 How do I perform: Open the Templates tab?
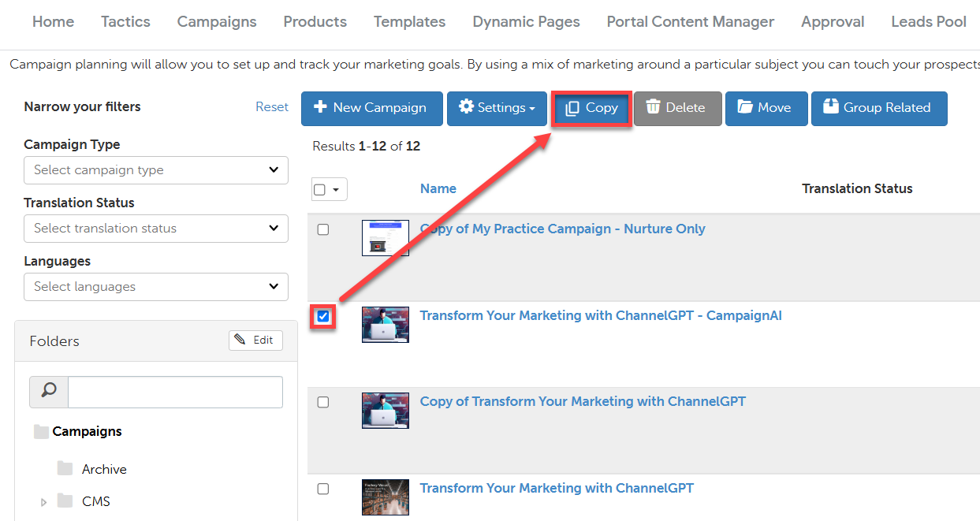[x=410, y=22]
